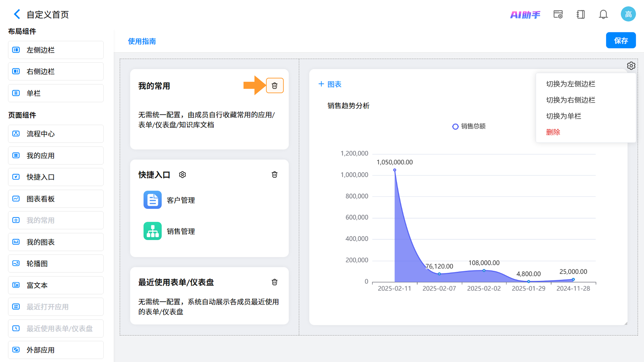The width and height of the screenshot is (644, 362).
Task: Open the notebook icon in the header
Action: coord(580,14)
